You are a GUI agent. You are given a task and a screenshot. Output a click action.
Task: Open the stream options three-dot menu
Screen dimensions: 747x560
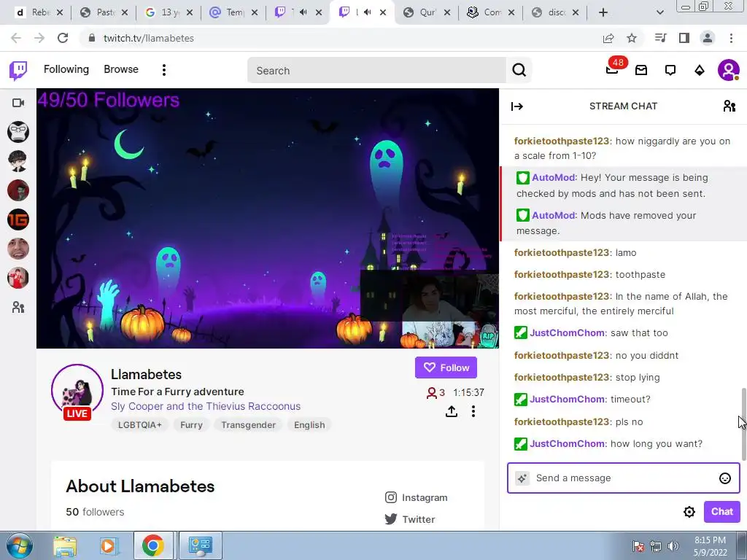473,411
